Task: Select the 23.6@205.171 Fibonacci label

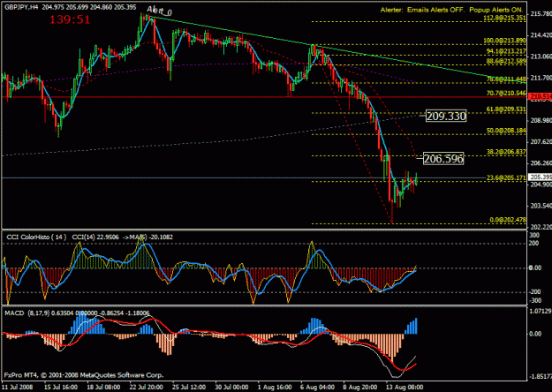Action: (506, 178)
